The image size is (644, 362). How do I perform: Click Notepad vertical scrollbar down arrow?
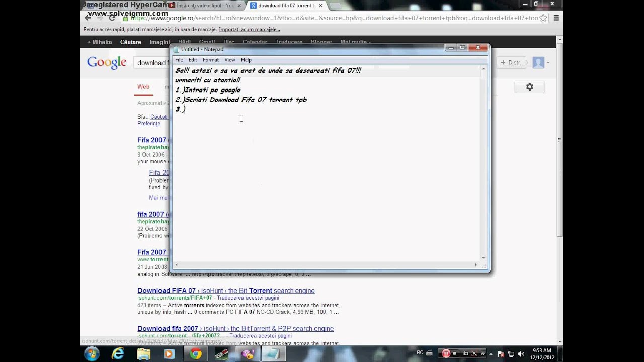(484, 258)
